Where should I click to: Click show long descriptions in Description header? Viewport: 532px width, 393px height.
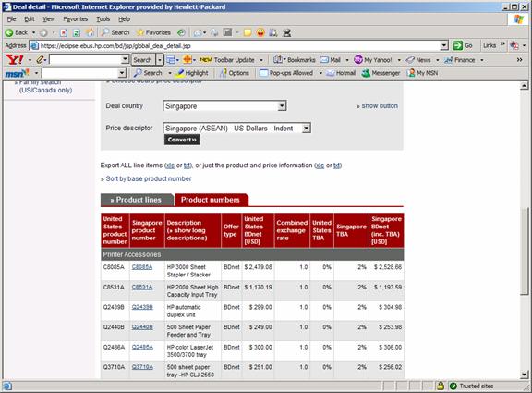pos(187,234)
